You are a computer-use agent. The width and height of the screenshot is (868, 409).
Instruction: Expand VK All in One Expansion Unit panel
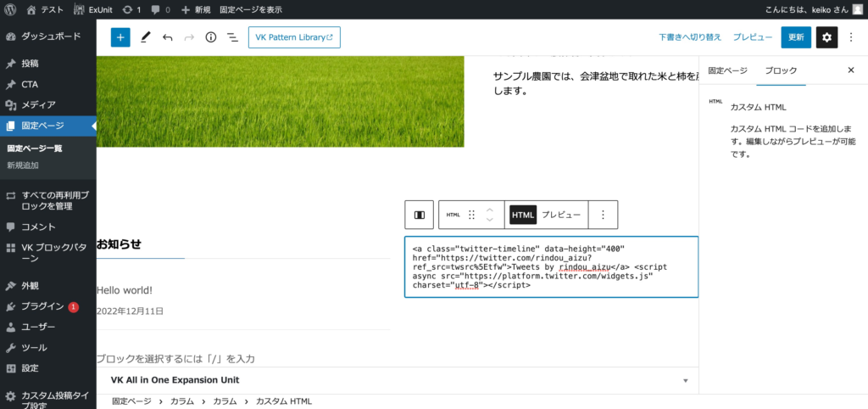pos(398,381)
